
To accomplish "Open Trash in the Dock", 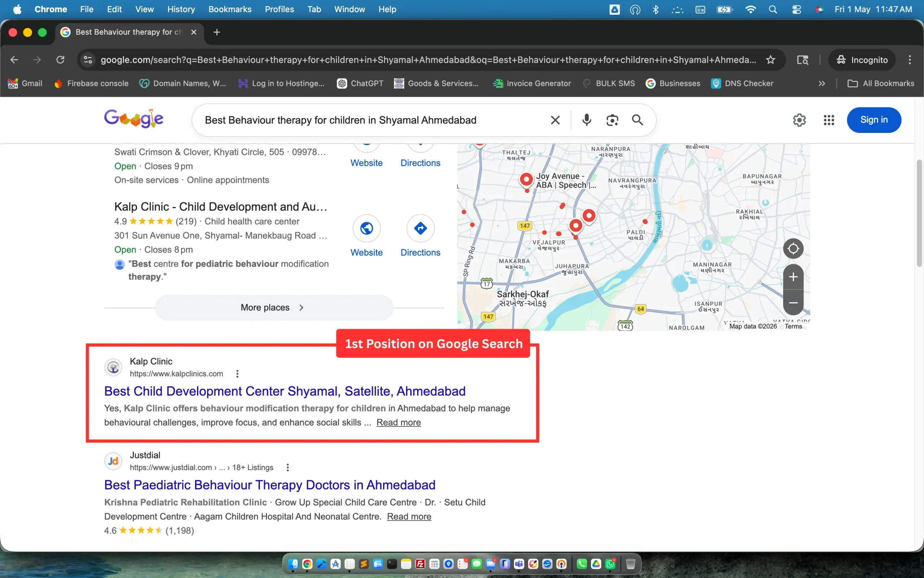I will point(631,564).
